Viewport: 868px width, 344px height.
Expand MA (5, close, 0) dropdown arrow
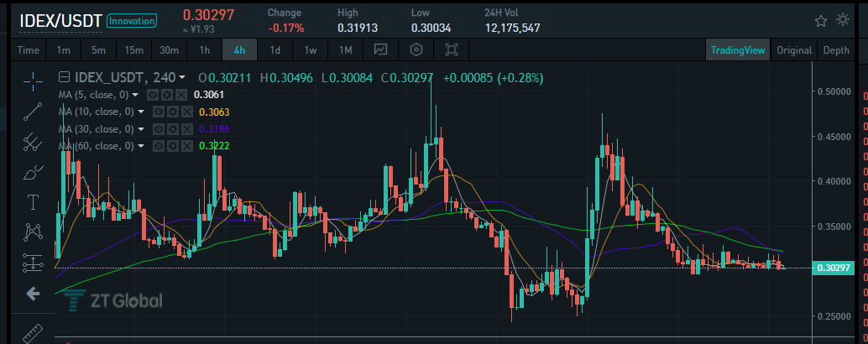(x=136, y=95)
